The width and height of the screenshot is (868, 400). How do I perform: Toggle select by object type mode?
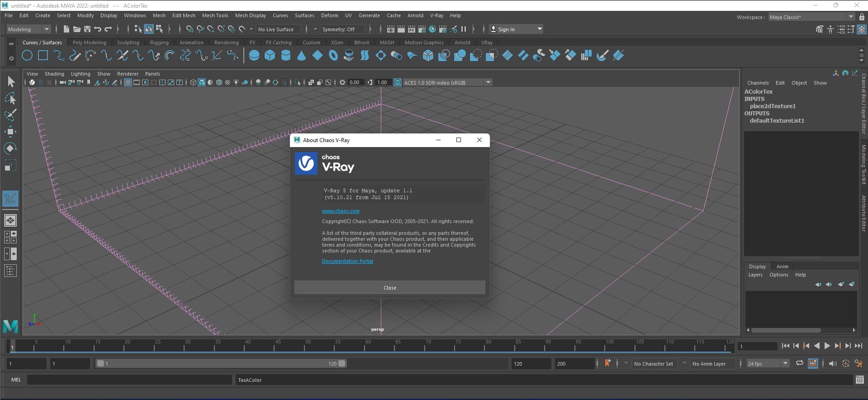point(149,29)
